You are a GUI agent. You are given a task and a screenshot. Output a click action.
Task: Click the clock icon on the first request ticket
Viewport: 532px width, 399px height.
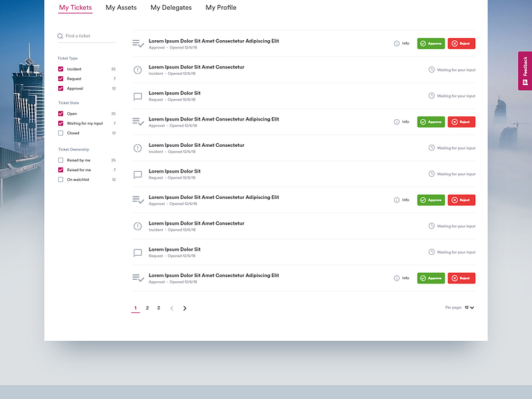[432, 96]
